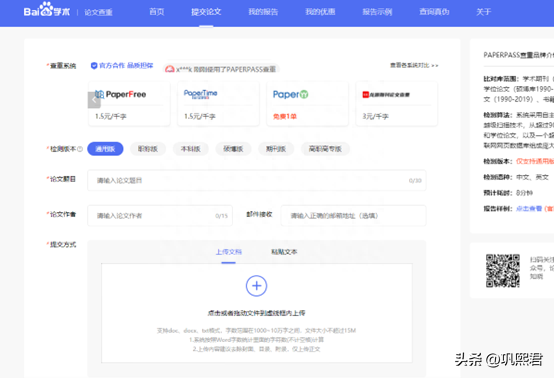Viewport: 554px width, 378px height.
Task: Click the help icon next to 检测版本
Action: (80, 149)
